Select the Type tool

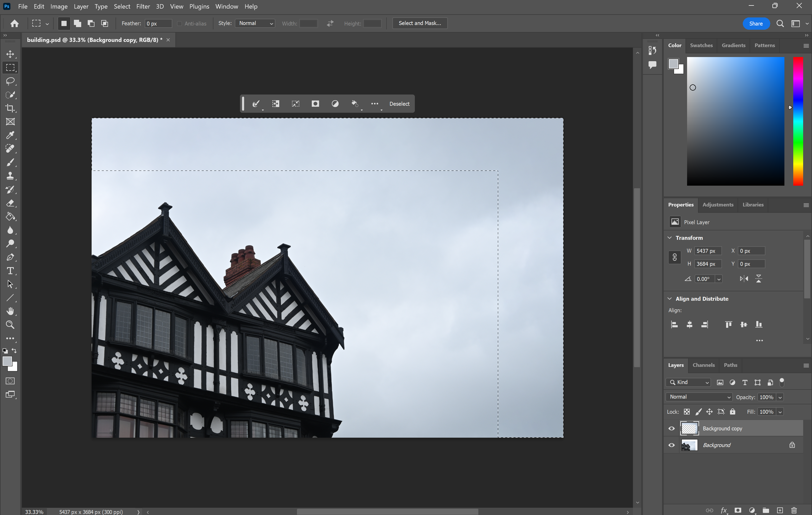click(10, 271)
